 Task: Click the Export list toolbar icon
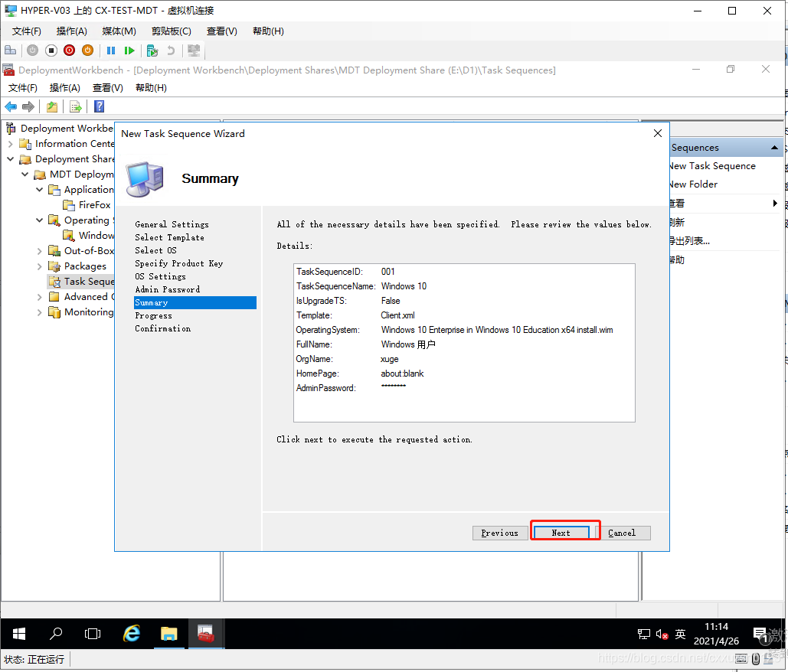[75, 106]
